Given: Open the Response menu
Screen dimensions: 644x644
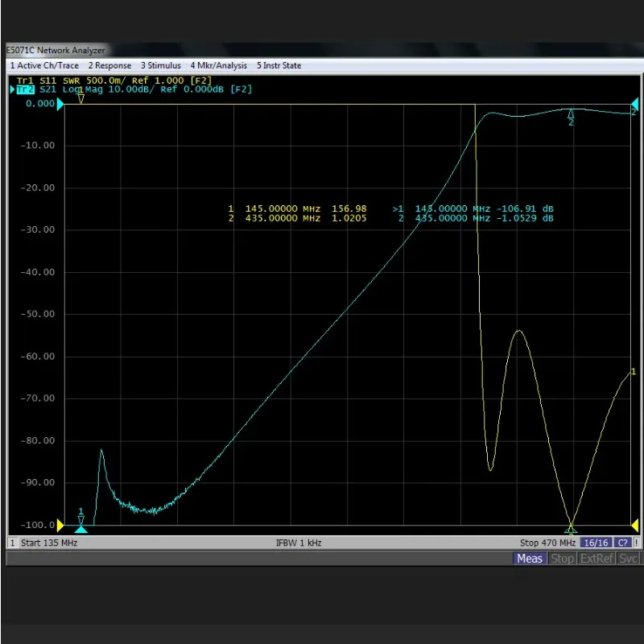Looking at the screenshot, I should coord(109,65).
